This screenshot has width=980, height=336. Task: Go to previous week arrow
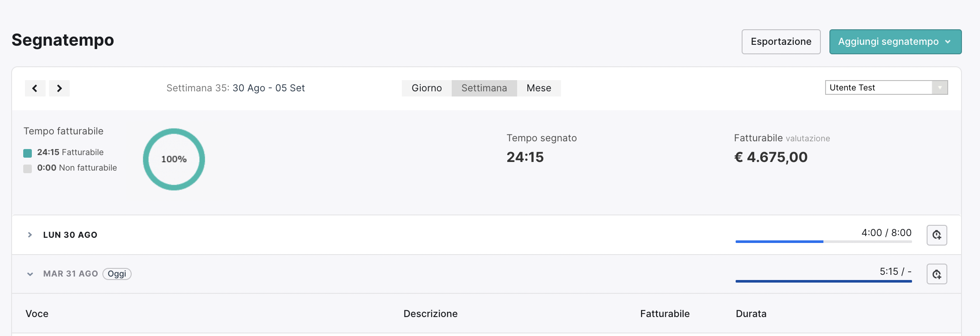35,88
